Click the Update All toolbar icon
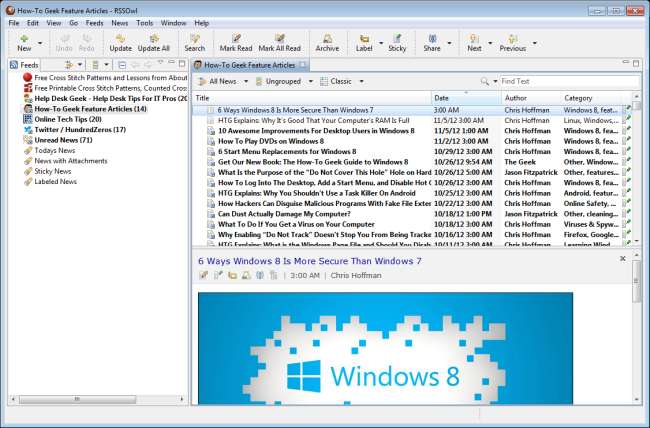The height and width of the screenshot is (428, 650). point(153,40)
